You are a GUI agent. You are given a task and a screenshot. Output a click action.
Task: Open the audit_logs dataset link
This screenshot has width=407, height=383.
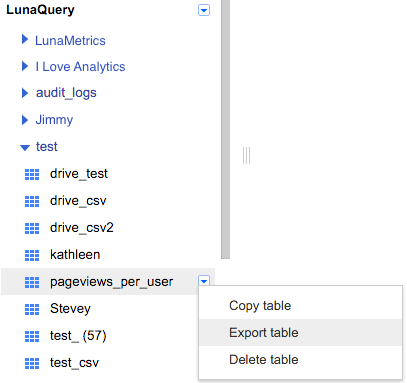pos(66,93)
